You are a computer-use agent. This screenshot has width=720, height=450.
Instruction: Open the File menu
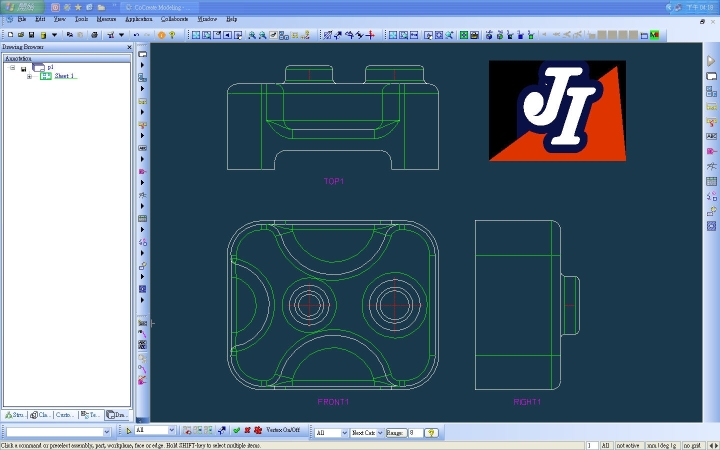22,19
